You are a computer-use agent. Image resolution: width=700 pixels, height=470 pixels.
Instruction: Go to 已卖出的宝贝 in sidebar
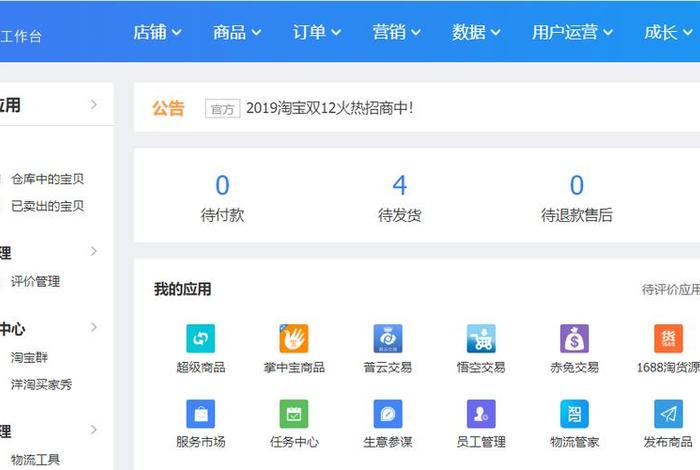coord(47,206)
